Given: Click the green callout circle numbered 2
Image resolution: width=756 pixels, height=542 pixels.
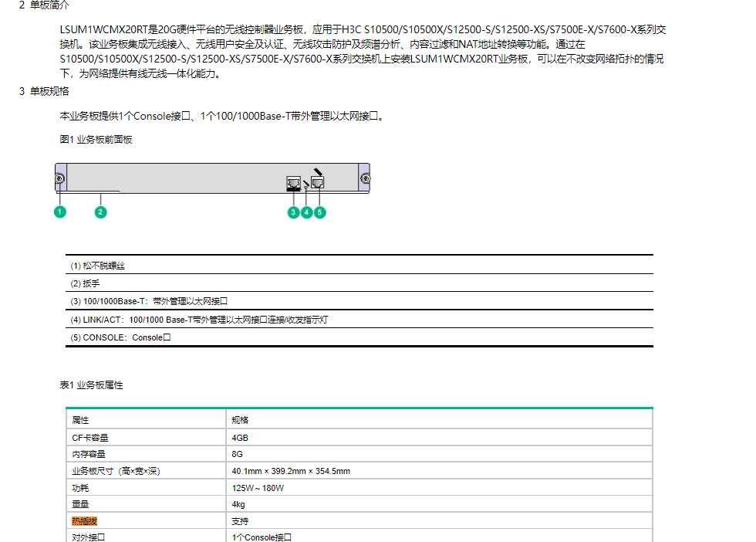Looking at the screenshot, I should tap(100, 212).
